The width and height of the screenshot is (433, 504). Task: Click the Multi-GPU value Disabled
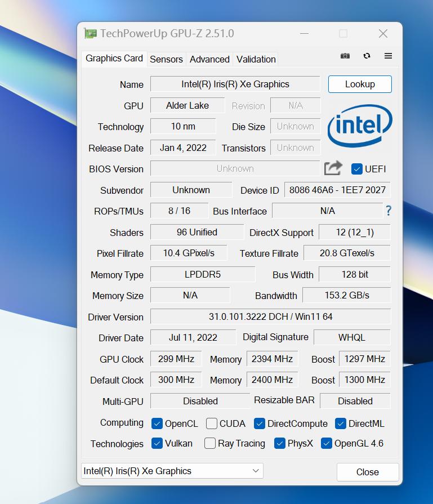point(200,401)
